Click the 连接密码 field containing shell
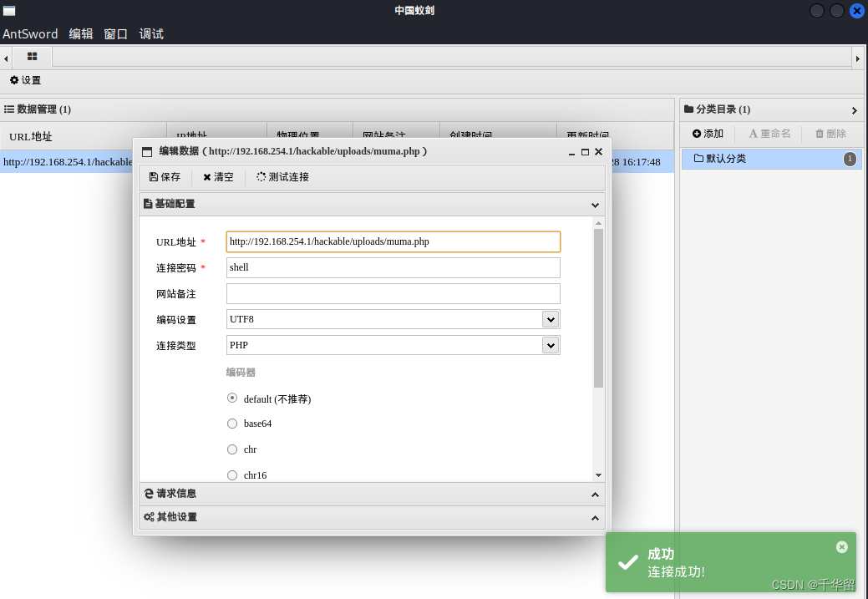 pos(393,267)
